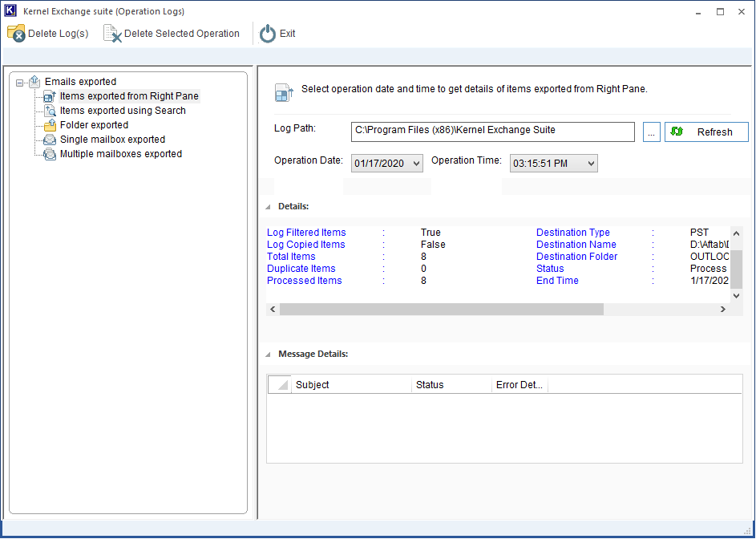Click the Multiple mailboxes exported icon
This screenshot has width=756, height=539.
[x=50, y=154]
